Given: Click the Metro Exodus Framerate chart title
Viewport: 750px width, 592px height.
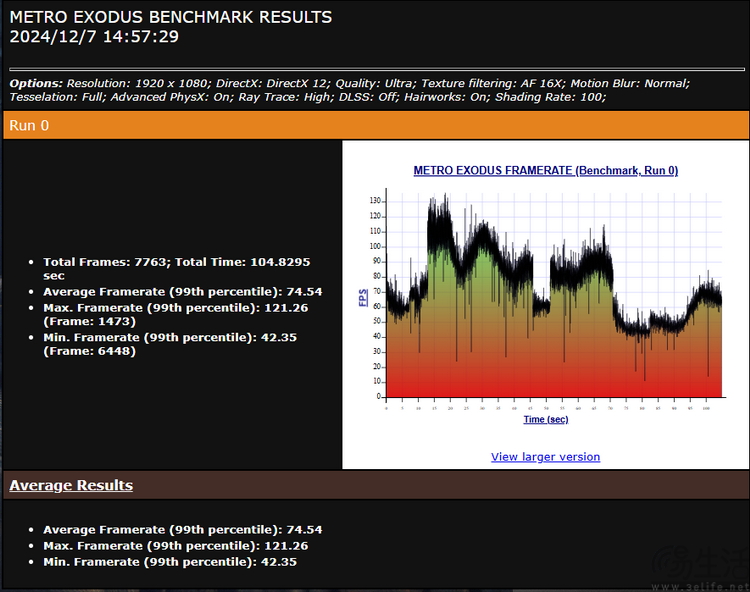Looking at the screenshot, I should click(546, 171).
